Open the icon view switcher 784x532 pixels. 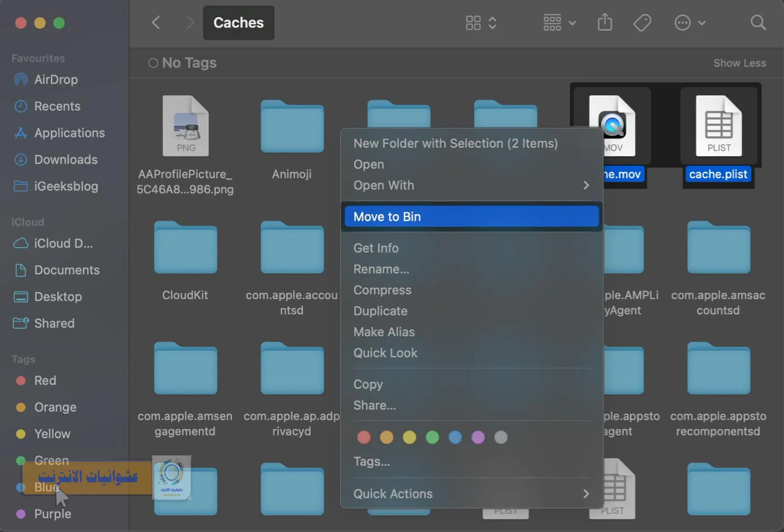[481, 23]
